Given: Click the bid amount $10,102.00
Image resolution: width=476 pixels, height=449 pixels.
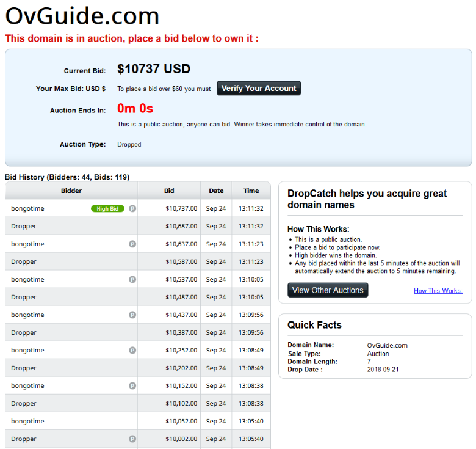Looking at the screenshot, I should click(x=181, y=403).
